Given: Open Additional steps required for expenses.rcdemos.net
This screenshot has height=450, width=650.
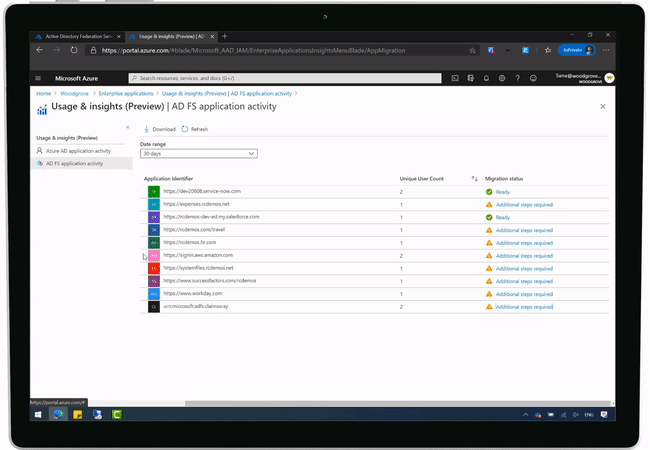Looking at the screenshot, I should [523, 204].
